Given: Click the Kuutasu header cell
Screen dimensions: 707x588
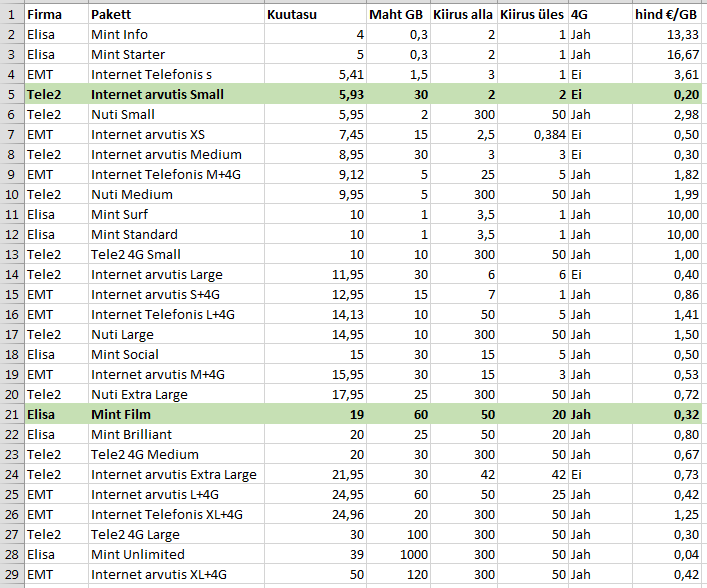Looking at the screenshot, I should pos(315,15).
